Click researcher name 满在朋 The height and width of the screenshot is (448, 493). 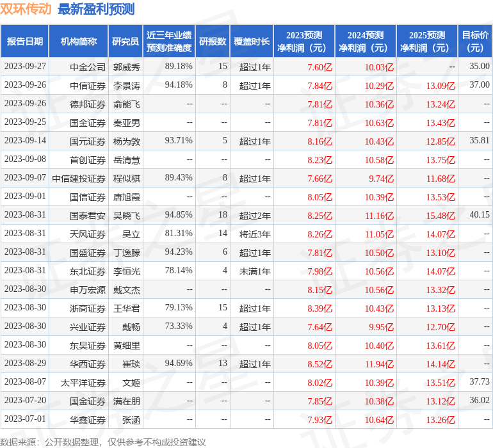tap(127, 401)
